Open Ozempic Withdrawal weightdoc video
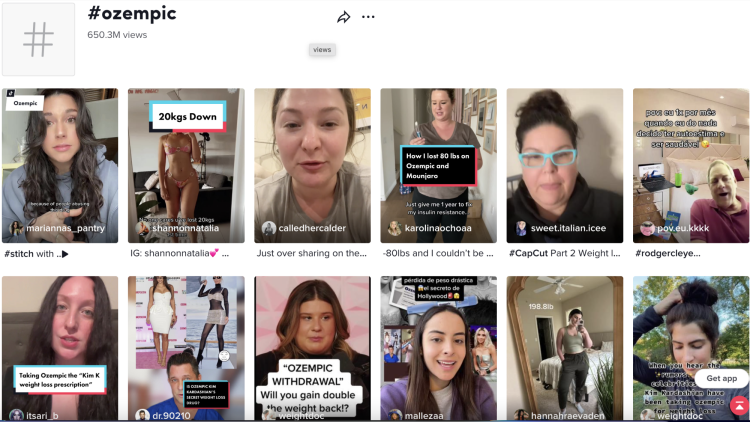750x422 pixels. point(312,348)
